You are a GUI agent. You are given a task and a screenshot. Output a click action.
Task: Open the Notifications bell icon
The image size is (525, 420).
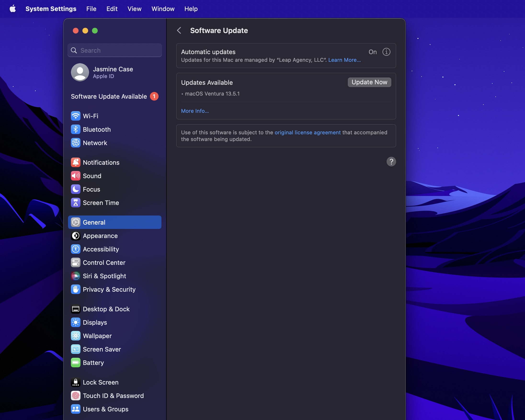[x=75, y=162]
